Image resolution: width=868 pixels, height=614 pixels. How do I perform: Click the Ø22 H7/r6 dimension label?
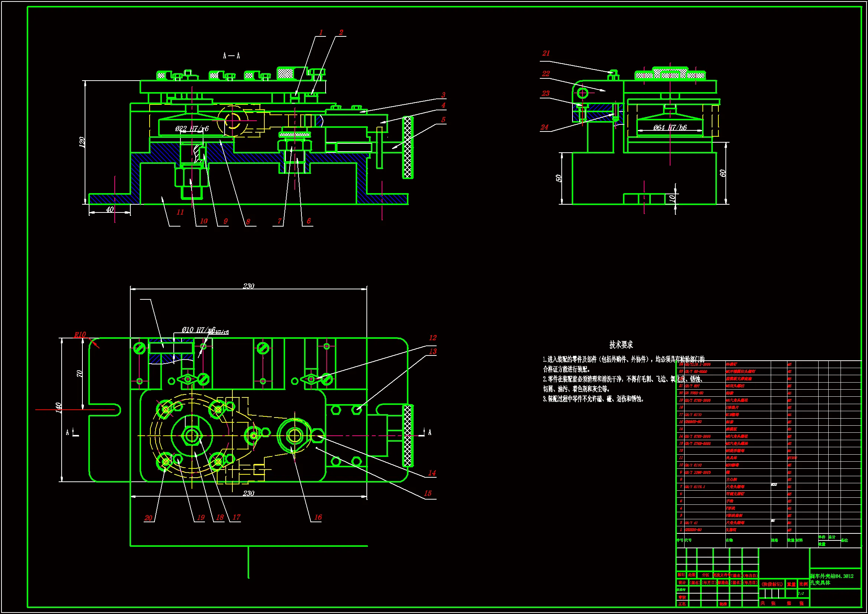tap(192, 129)
